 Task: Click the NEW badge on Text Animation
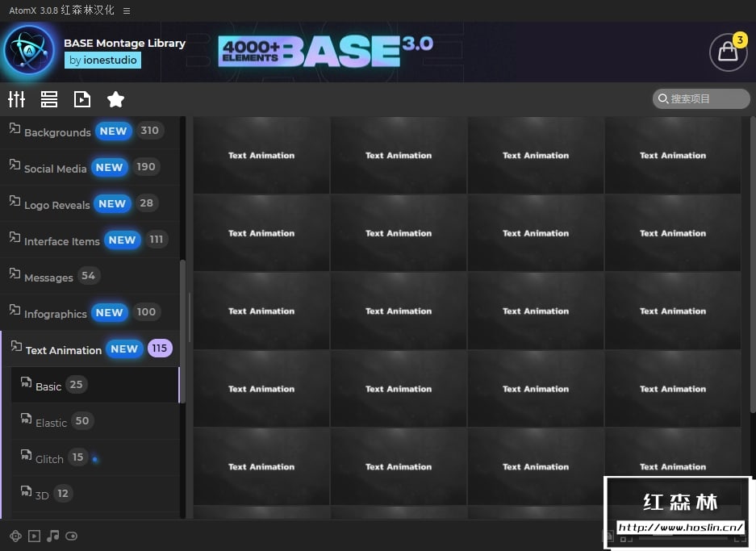pos(124,349)
